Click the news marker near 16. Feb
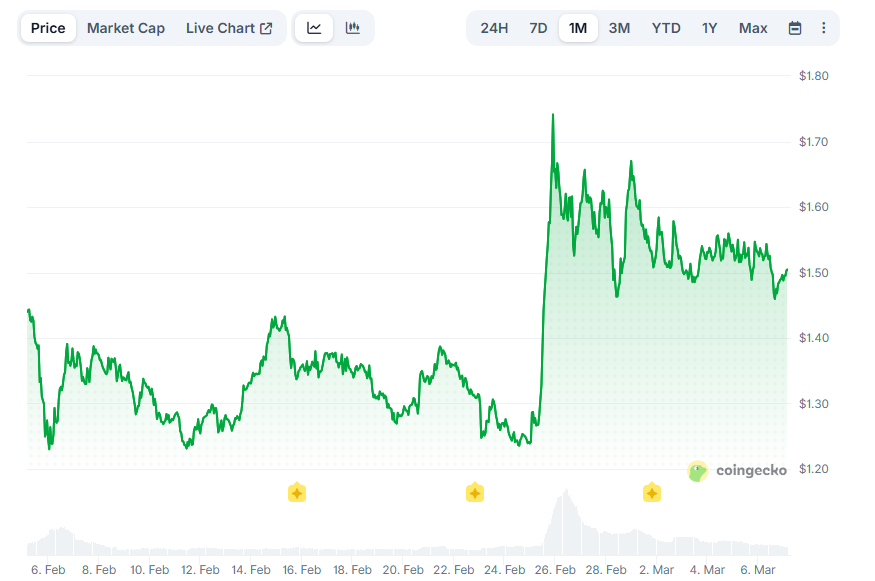This screenshot has height=581, width=875. [296, 492]
